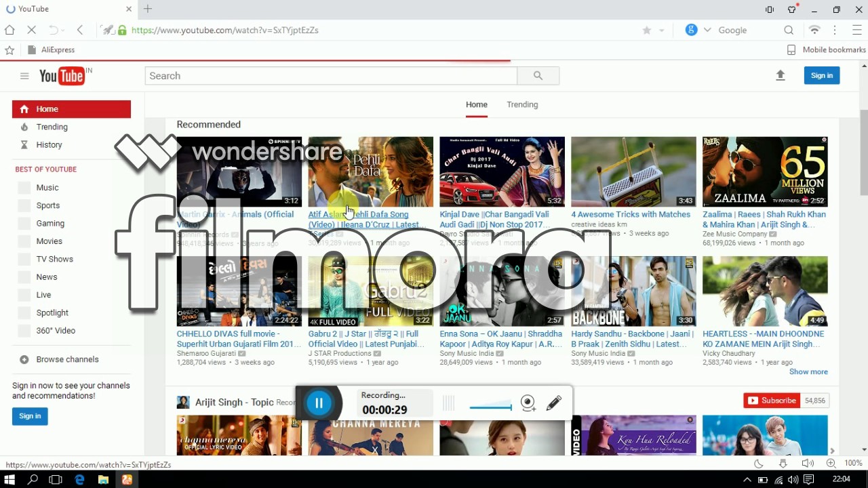The image size is (868, 488).
Task: Select Home in the sidebar
Action: pos(71,109)
